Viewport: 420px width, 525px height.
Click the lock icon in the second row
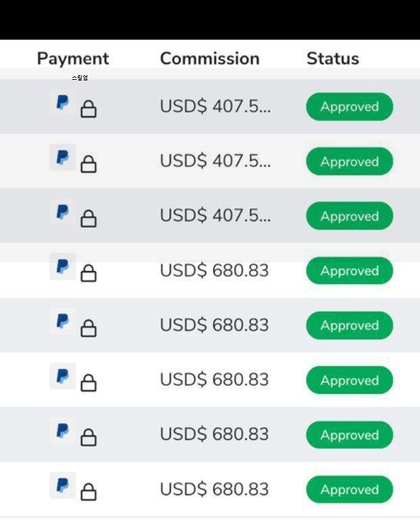89,164
